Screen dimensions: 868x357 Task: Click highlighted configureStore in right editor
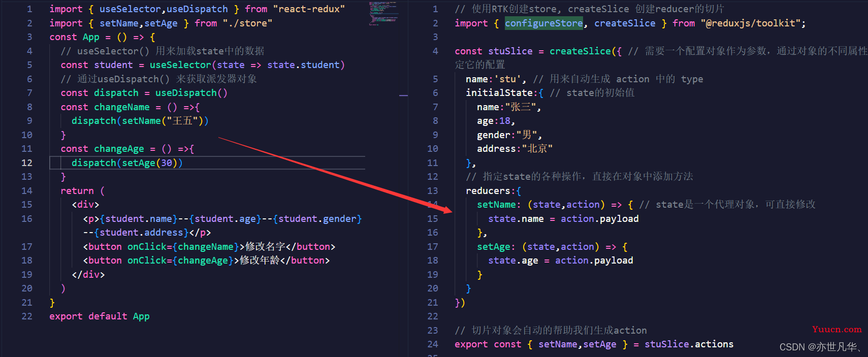[x=544, y=23]
